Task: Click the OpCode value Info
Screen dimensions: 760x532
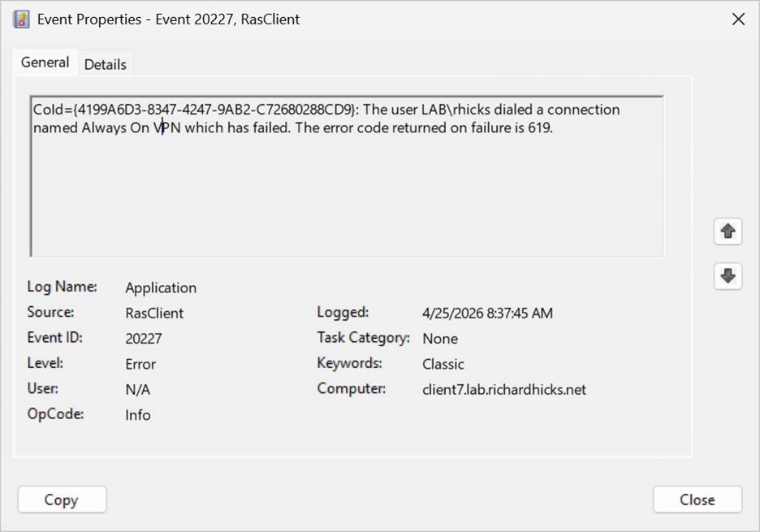Action: click(137, 415)
